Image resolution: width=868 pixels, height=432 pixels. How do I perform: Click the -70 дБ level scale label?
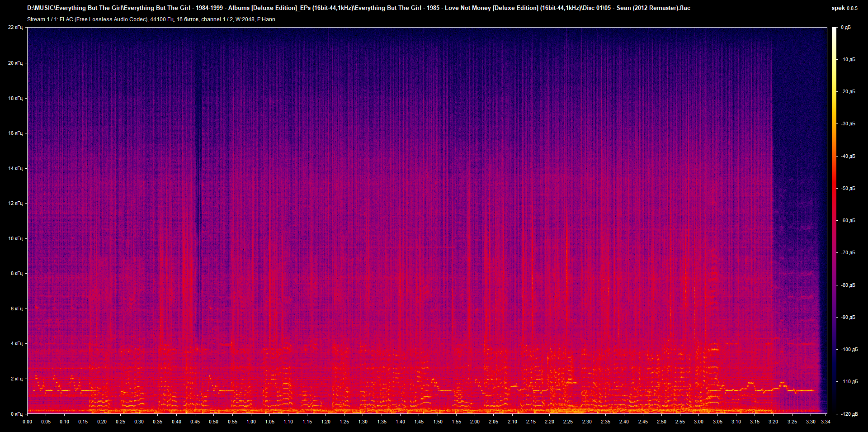[x=848, y=252]
